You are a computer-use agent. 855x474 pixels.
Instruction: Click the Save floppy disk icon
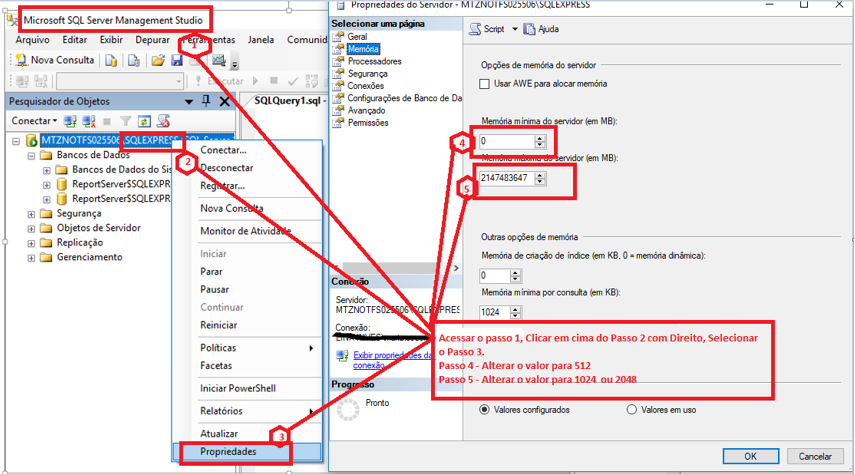[177, 60]
